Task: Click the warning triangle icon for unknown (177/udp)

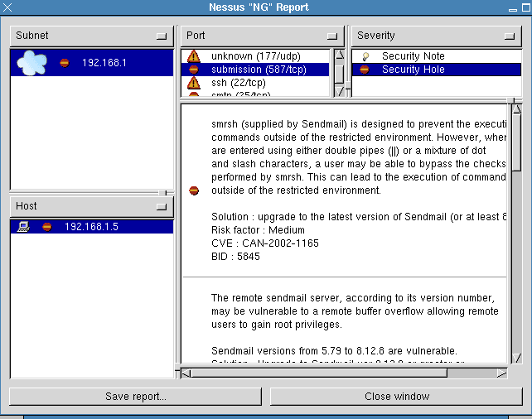Action: (x=194, y=56)
